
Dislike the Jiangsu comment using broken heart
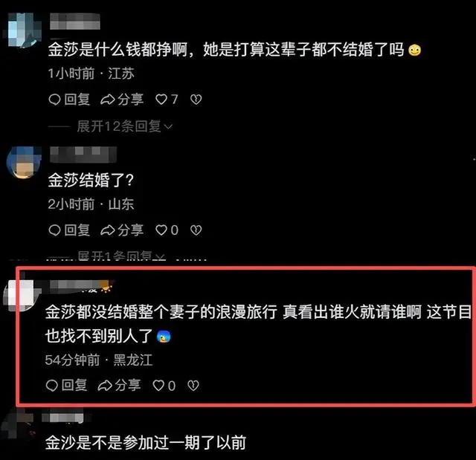[196, 100]
